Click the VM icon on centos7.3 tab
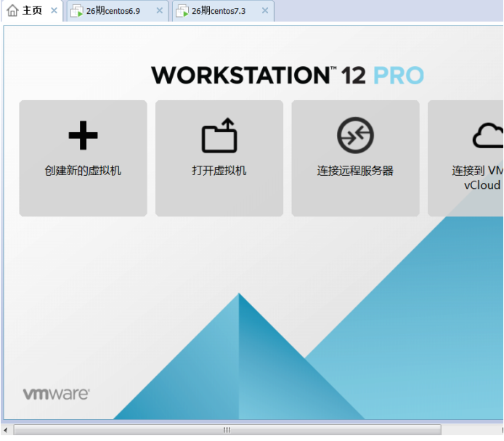Image resolution: width=504 pixels, height=441 pixels. click(182, 11)
